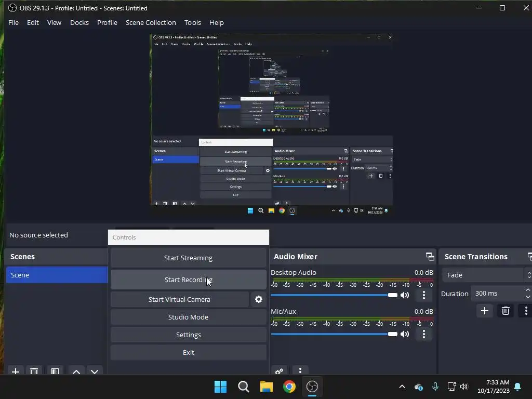Add a scene transition with plus
The image size is (532, 399).
coord(485,311)
